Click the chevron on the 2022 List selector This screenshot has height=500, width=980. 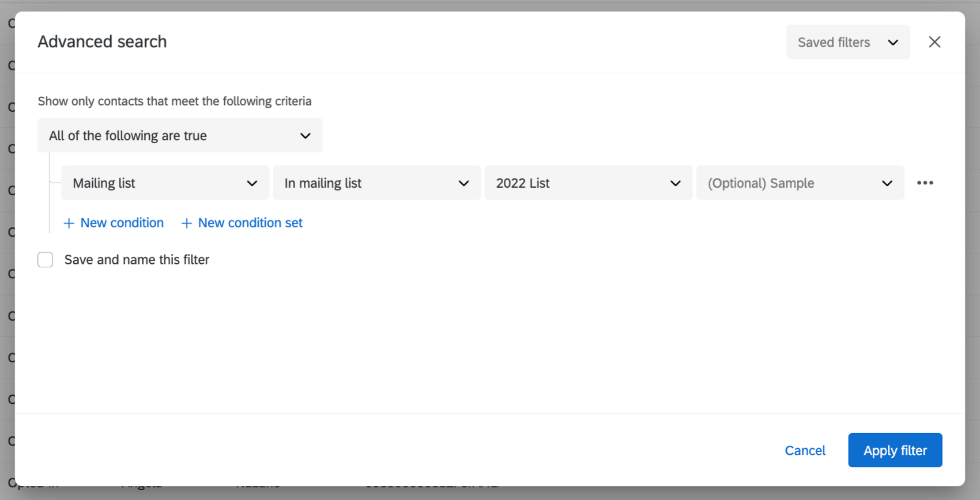coord(675,183)
